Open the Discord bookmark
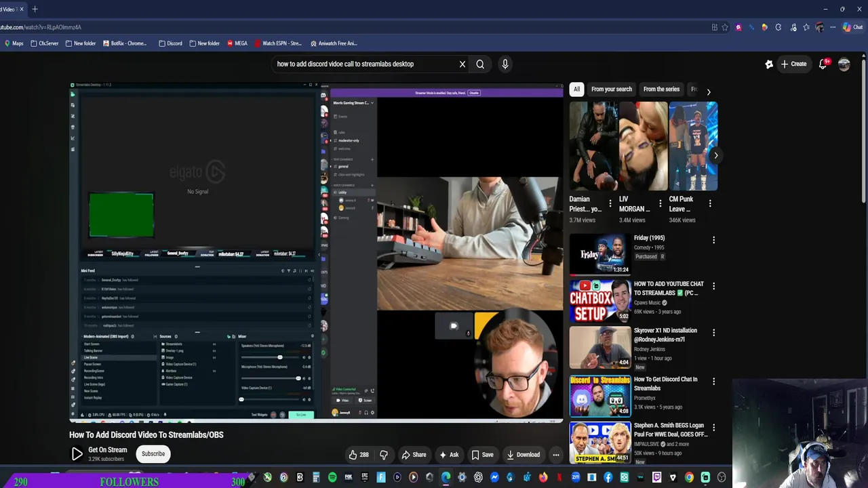The width and height of the screenshot is (868, 488). [x=170, y=43]
